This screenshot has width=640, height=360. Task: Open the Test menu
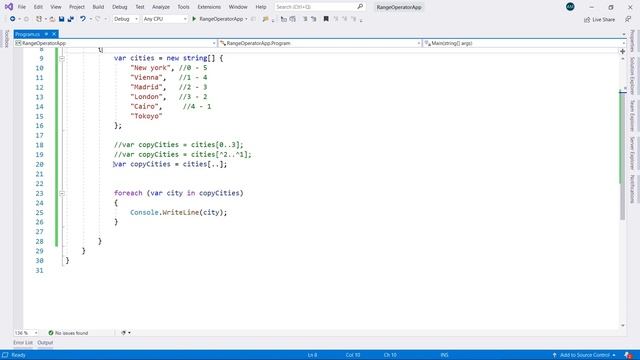(140, 7)
